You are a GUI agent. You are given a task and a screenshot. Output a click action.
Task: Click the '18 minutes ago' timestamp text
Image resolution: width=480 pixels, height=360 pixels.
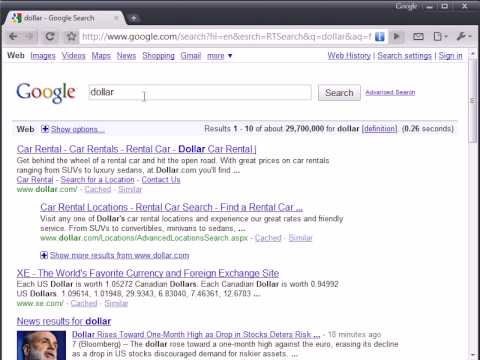[354, 334]
